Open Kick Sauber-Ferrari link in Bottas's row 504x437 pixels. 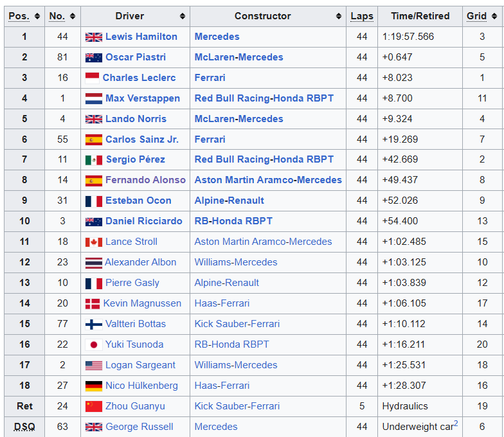click(x=237, y=324)
